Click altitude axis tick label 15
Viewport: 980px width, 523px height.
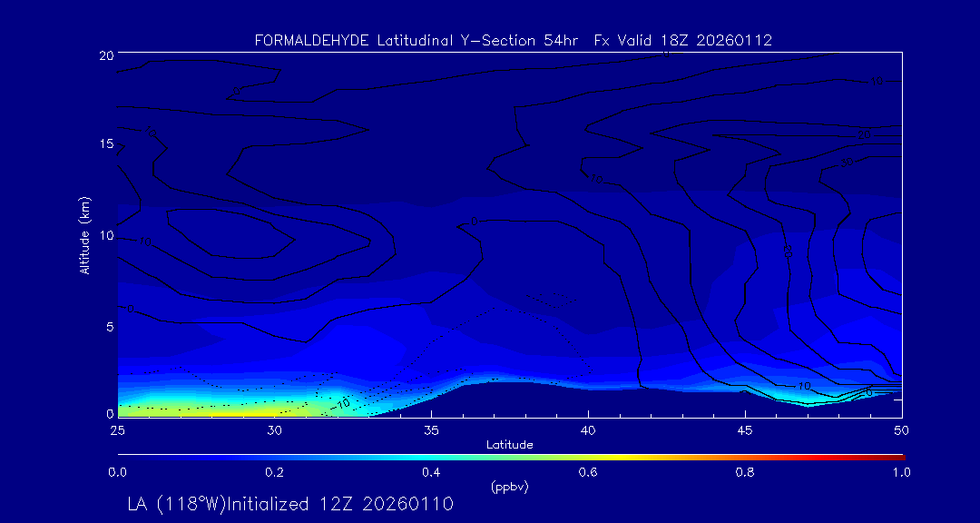(106, 143)
